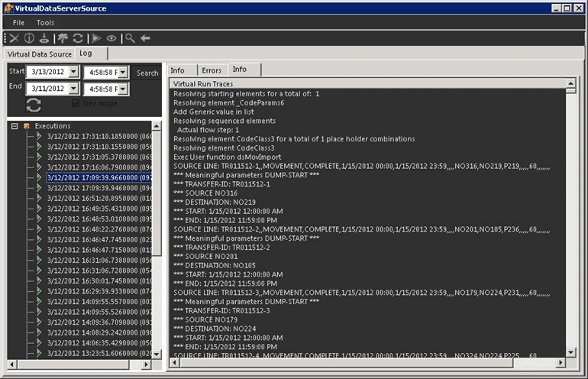Click the VirtualDataServerSource title bar app icon
588x379 pixels.
[9, 8]
